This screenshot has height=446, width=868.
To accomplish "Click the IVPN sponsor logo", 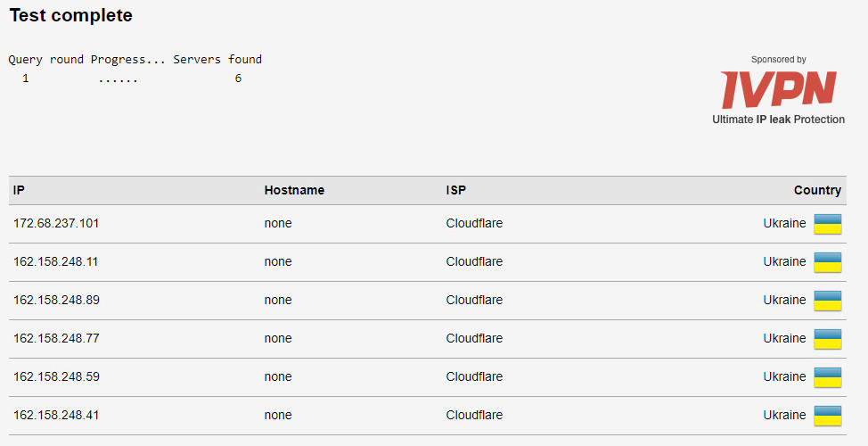I will [778, 90].
